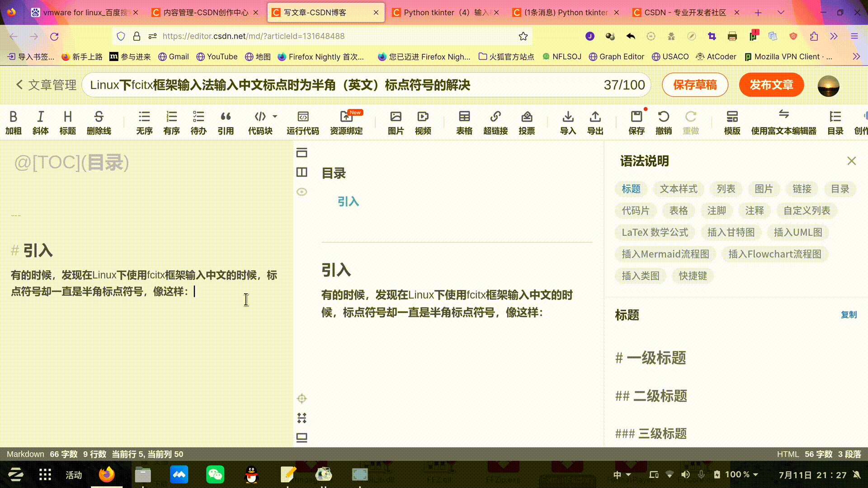
Task: Toggle 有序 (Ordered list) formatting
Action: coord(171,122)
